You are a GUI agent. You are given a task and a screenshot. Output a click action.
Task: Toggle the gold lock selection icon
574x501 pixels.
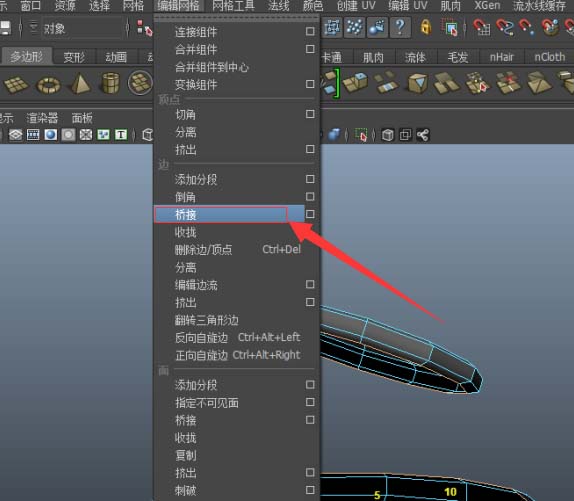pyautogui.click(x=425, y=27)
